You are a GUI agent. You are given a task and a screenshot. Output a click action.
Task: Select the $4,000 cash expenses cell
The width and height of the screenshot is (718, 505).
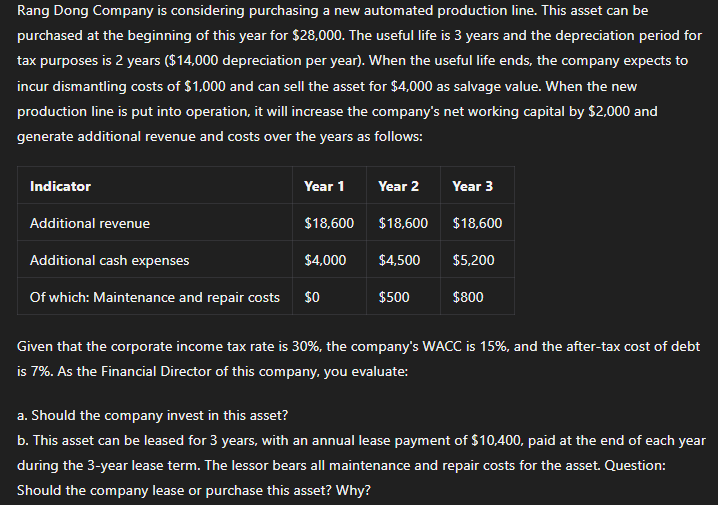[x=325, y=261]
